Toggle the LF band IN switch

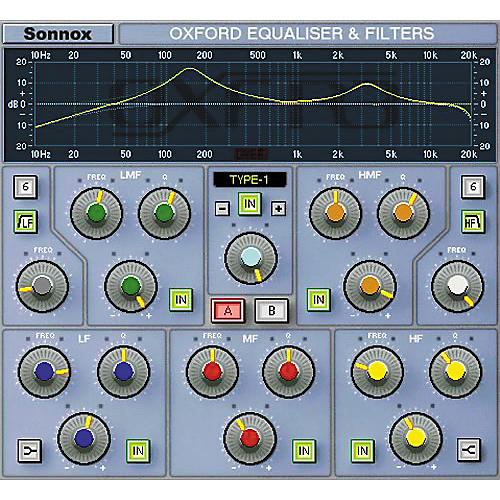coord(138,451)
